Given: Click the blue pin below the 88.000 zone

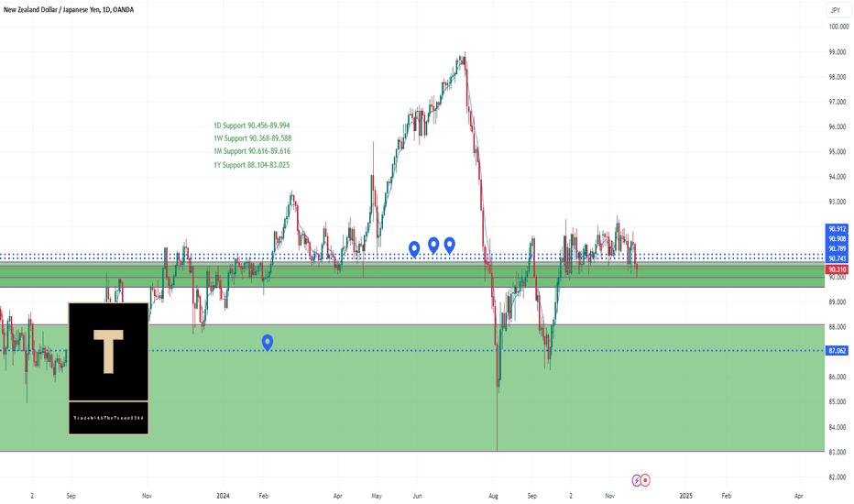Looking at the screenshot, I should point(268,342).
